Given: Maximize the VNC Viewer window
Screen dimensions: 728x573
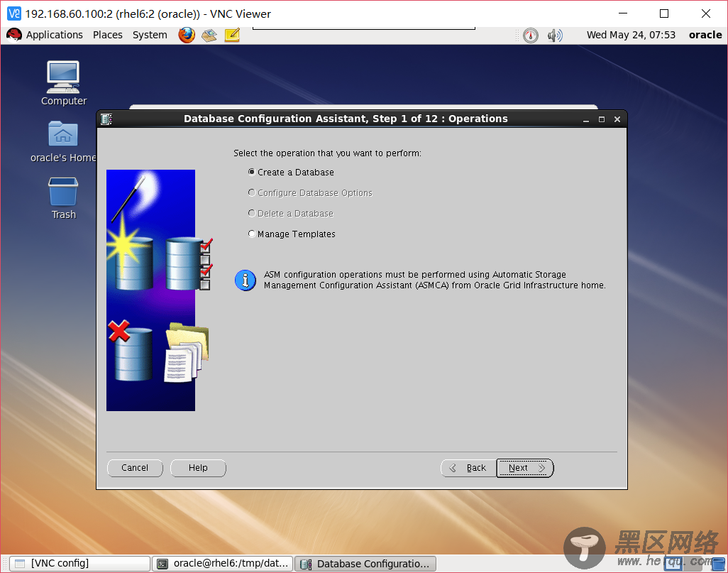Looking at the screenshot, I should pyautogui.click(x=664, y=14).
